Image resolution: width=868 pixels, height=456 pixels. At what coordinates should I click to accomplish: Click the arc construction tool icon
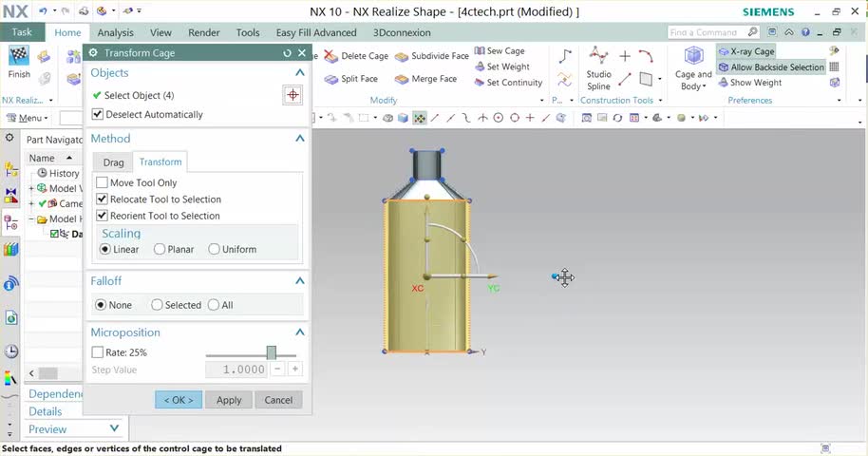(x=646, y=55)
